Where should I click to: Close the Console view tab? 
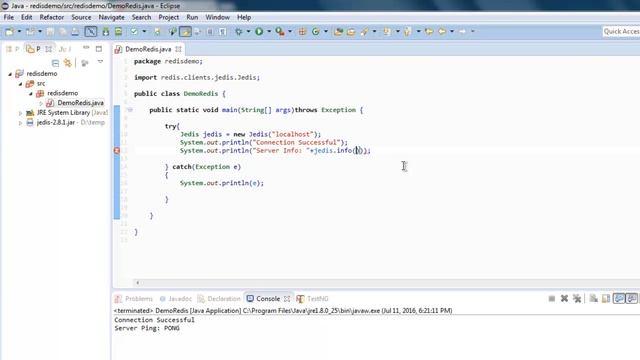(x=287, y=299)
